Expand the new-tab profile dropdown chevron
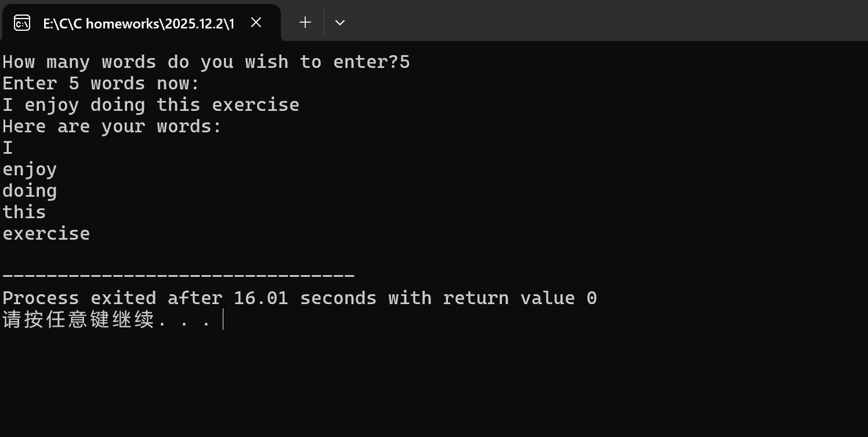The width and height of the screenshot is (868, 437). point(340,23)
